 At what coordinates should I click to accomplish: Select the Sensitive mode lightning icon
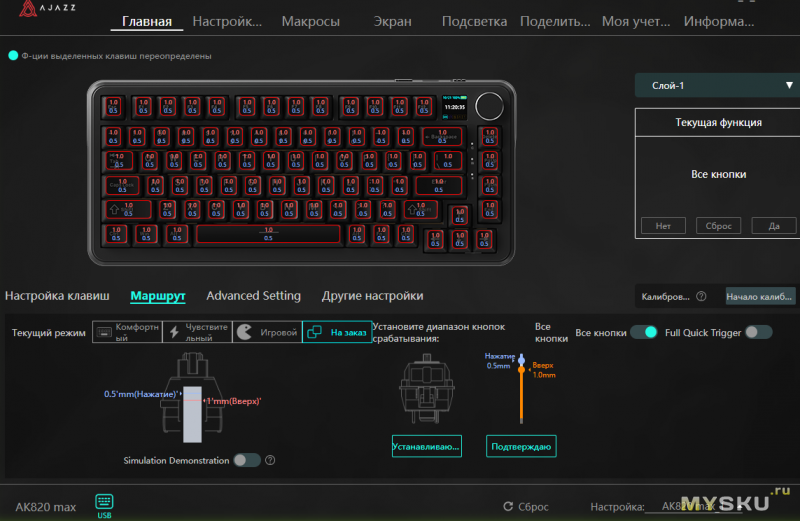(x=174, y=332)
